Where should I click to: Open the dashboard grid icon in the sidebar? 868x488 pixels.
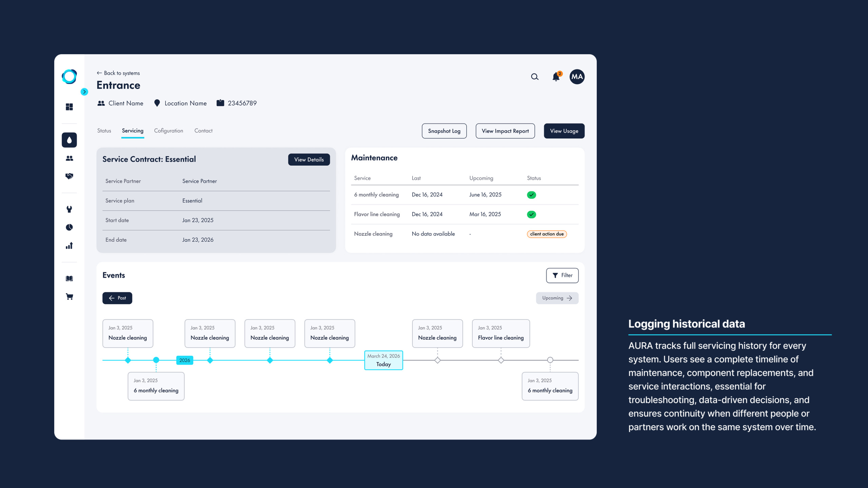pos(69,107)
